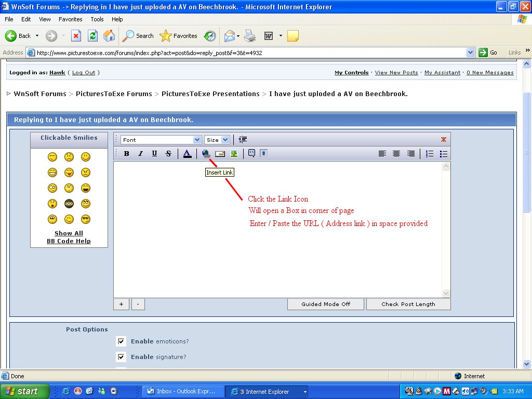Insert the smiley wearing sunglasses

click(86, 219)
